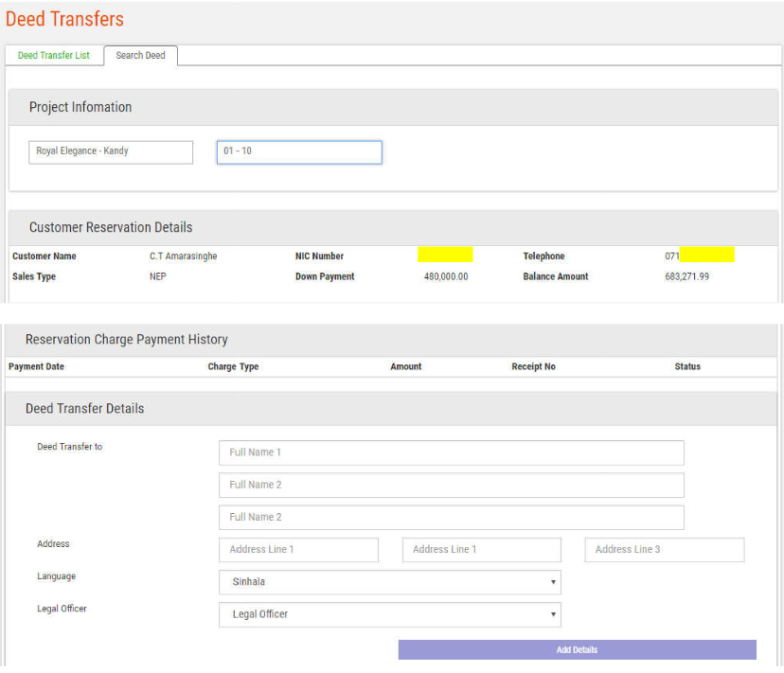Click the Project Infomation section header
Viewport: 784px width, 673px height.
coord(80,107)
